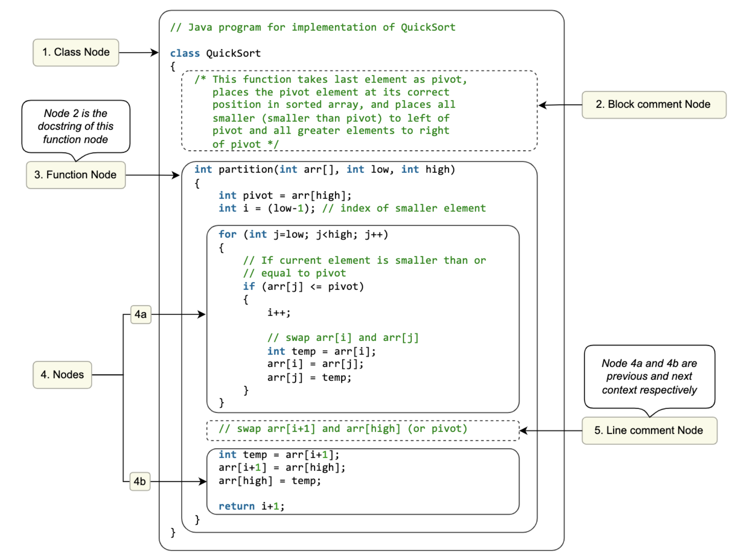Select the '3. Function Node' label box
Screen dimensions: 740x560
(x=75, y=175)
